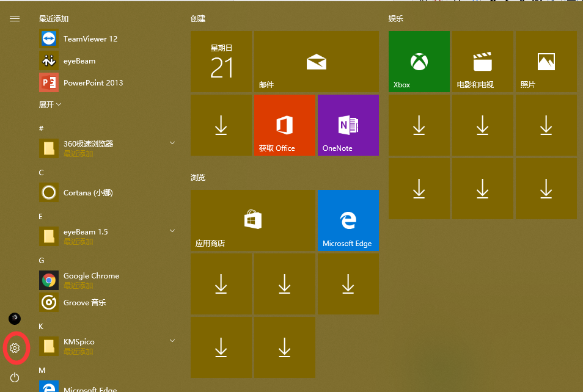Expand the 360极速浏览器 folder chevron
Screen dimensions: 583x392
(172, 143)
